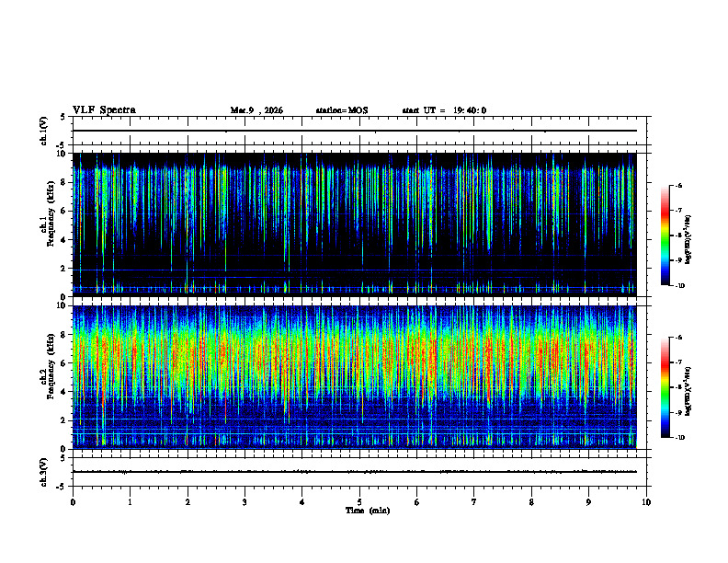Click the ch.2 colorbar log(PSD) label
Image resolution: width=728 pixels, height=563 pixels.
pos(688,391)
